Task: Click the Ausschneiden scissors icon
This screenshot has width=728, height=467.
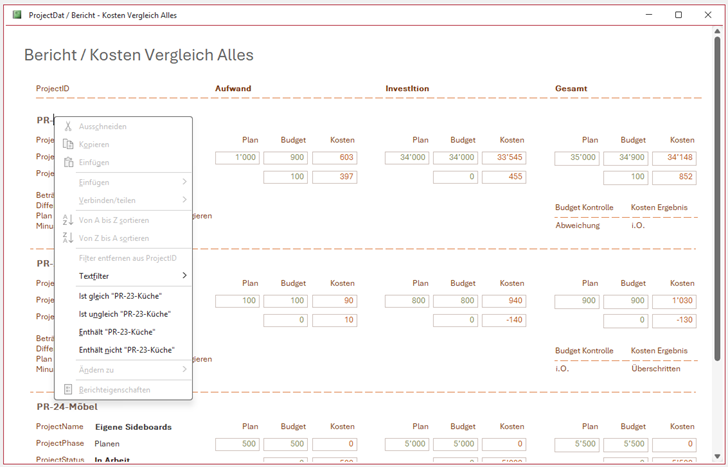Action: click(68, 126)
